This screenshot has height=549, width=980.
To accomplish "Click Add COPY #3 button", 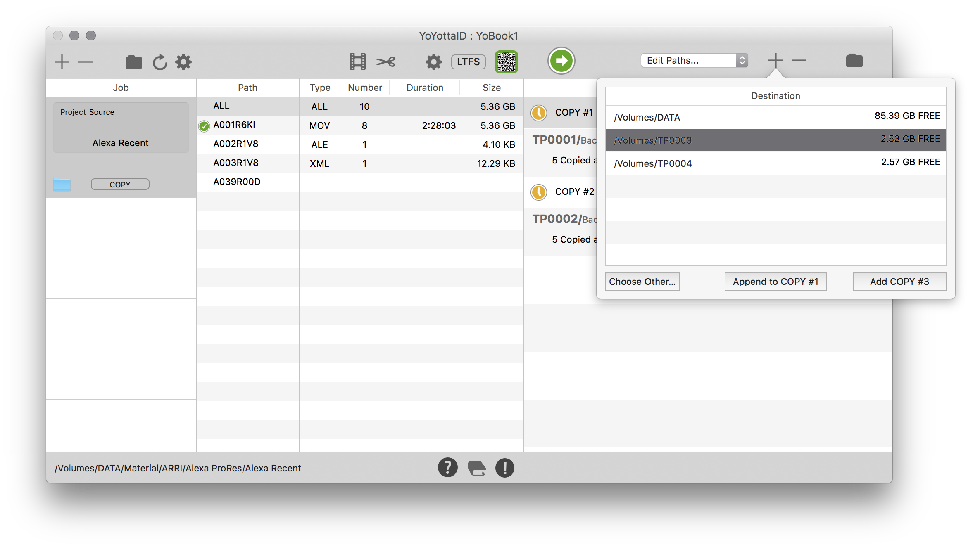I will pos(899,282).
